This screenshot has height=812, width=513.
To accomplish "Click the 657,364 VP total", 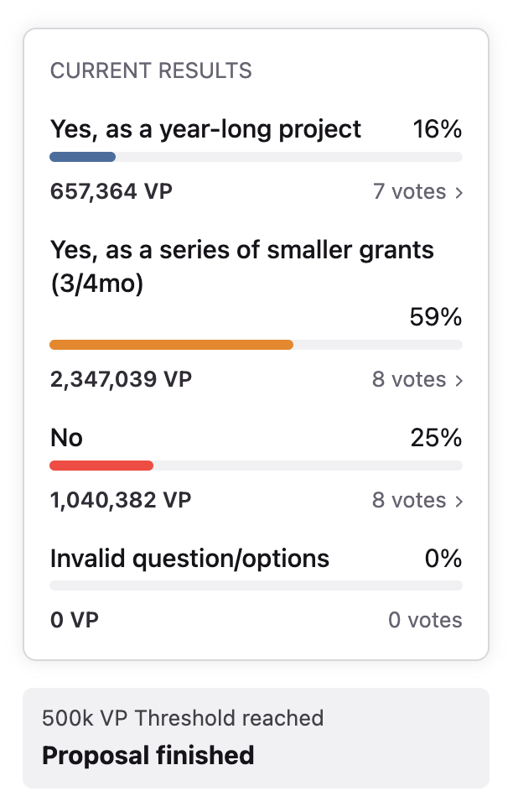I will 111,192.
